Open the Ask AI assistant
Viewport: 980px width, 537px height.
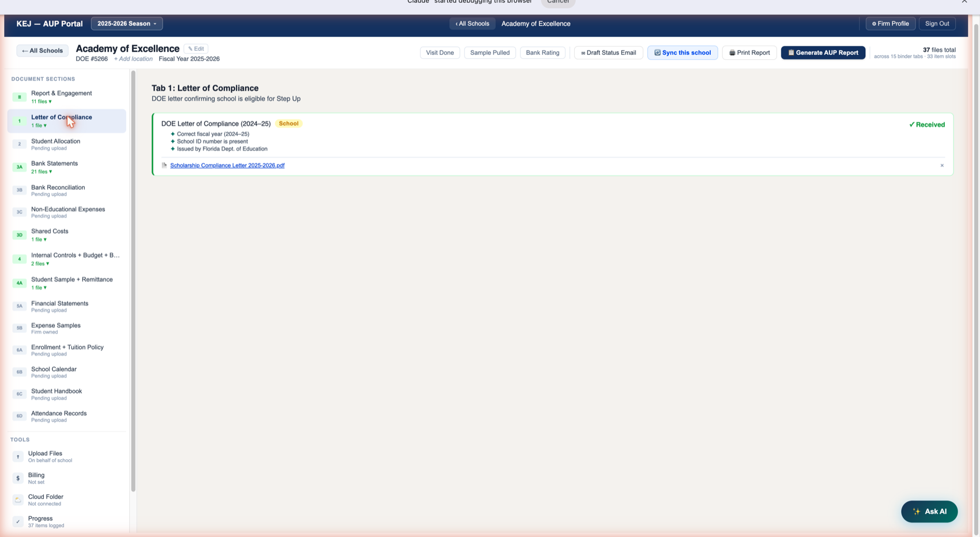929,512
